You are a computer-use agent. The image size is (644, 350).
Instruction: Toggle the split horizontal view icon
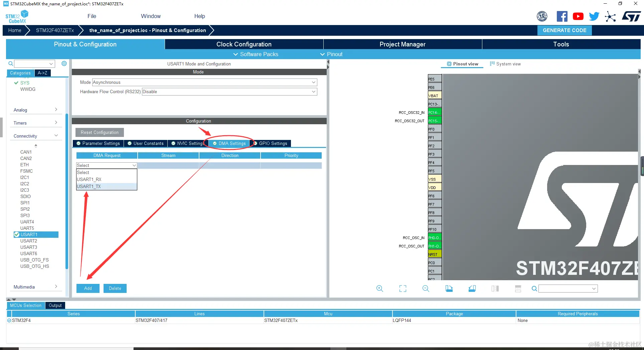click(518, 289)
